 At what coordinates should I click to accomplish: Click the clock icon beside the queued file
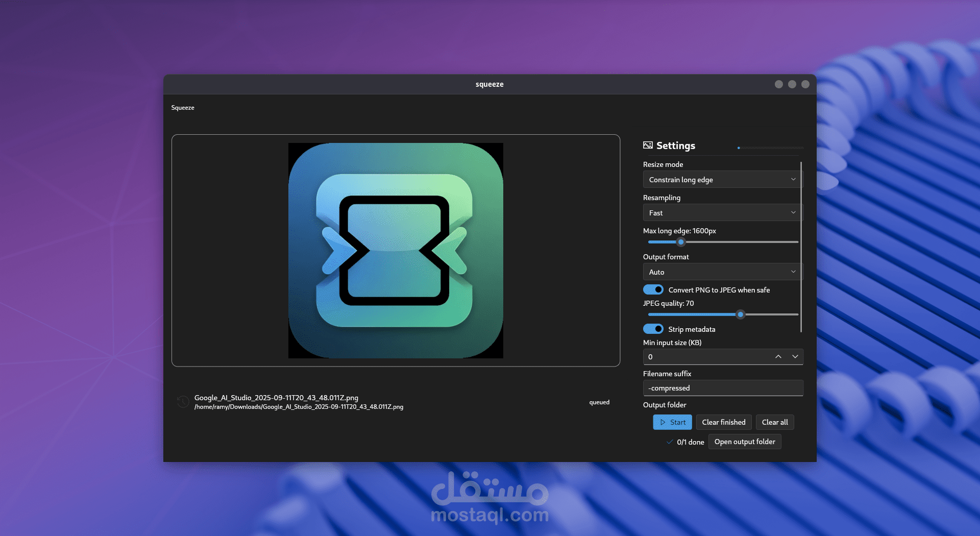pyautogui.click(x=183, y=402)
